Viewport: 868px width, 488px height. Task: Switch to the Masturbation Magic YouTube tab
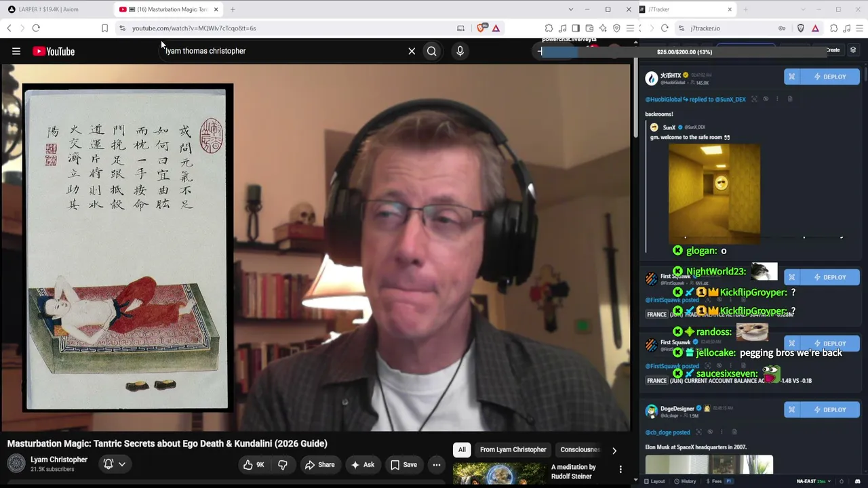(170, 9)
